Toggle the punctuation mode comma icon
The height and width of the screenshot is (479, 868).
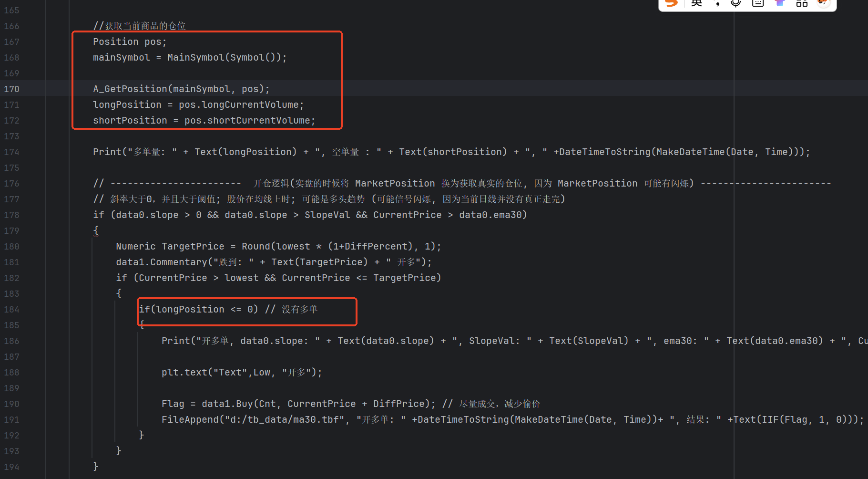(717, 4)
